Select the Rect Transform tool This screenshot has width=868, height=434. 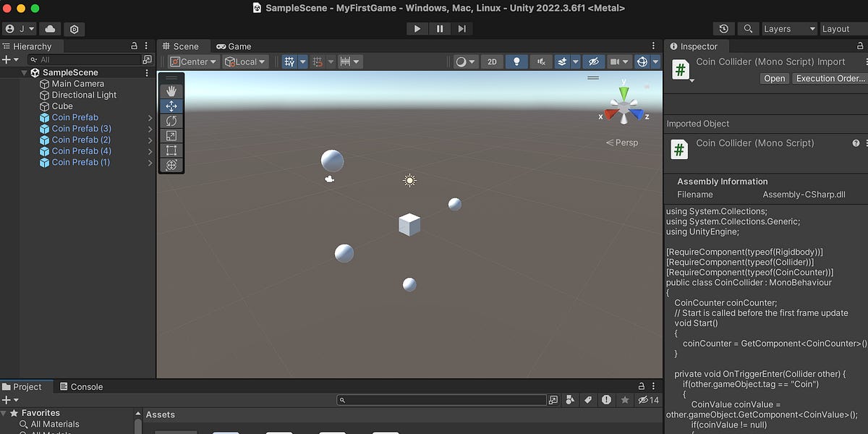(x=171, y=150)
